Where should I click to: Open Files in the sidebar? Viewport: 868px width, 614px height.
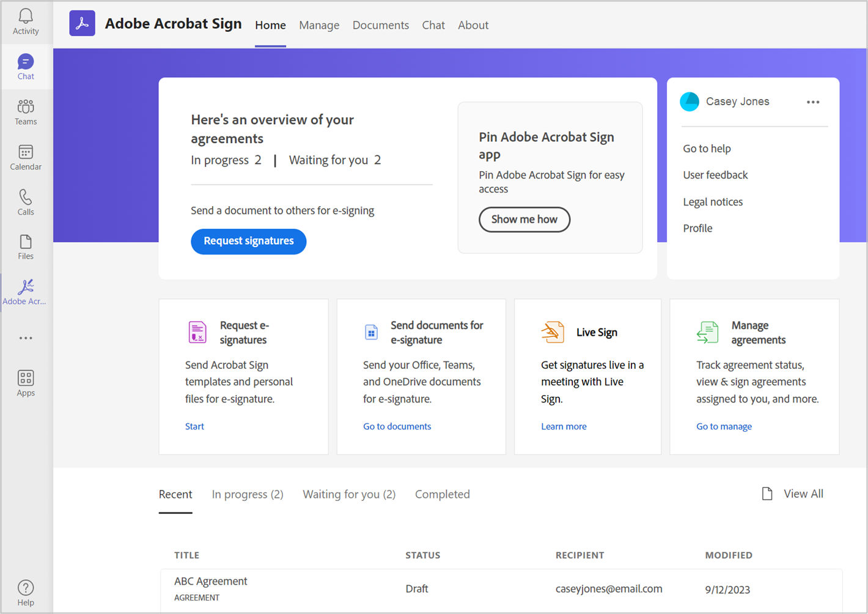26,247
